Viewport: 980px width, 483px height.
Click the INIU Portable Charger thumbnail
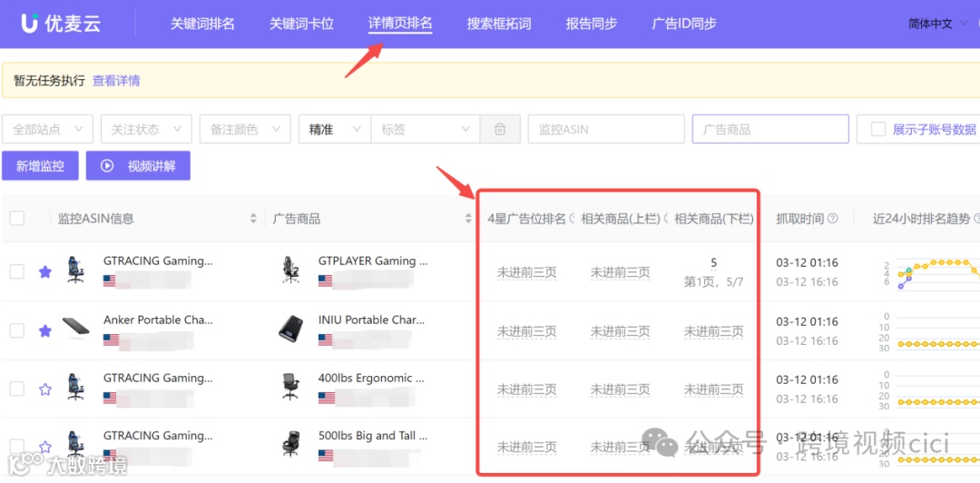pyautogui.click(x=290, y=329)
